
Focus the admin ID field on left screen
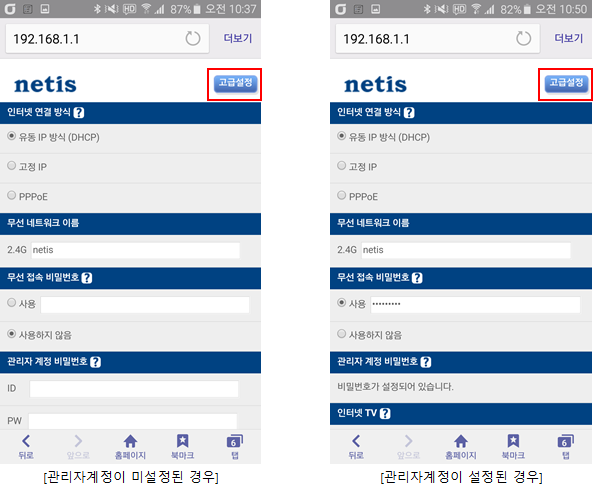click(x=134, y=389)
